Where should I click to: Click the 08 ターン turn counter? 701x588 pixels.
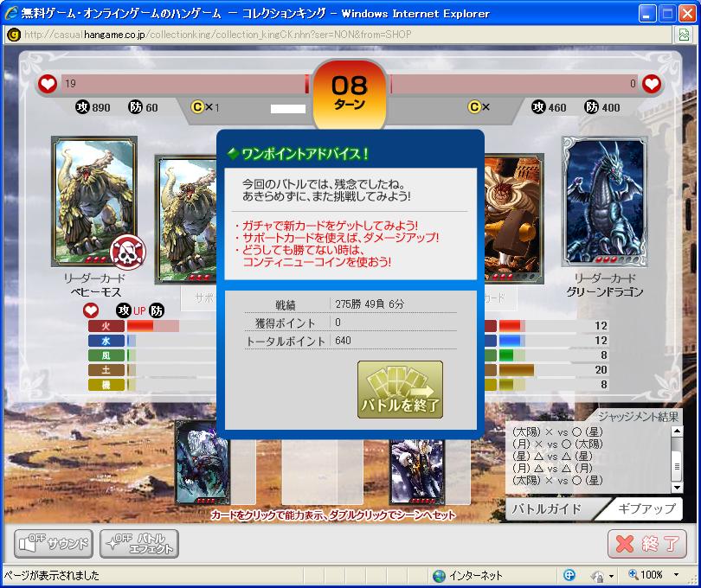click(x=349, y=94)
